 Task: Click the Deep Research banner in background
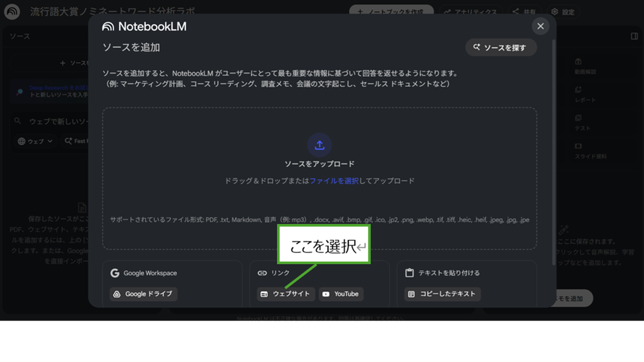coord(49,91)
